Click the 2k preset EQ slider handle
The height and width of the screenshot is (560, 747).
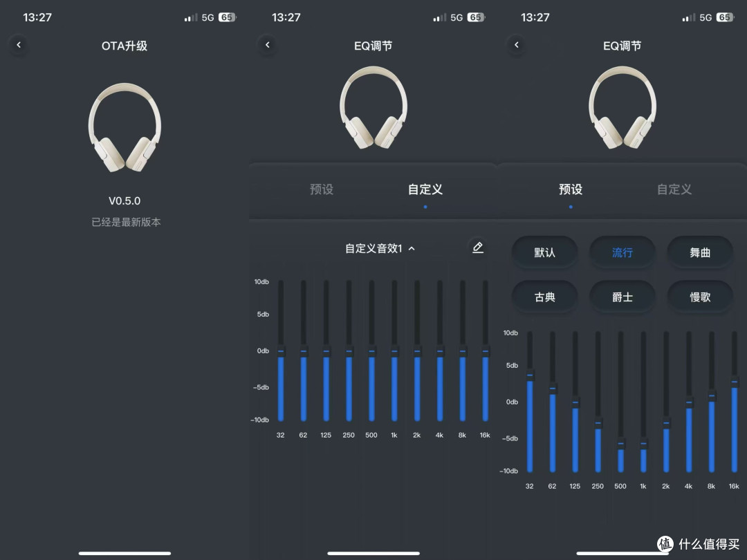pyautogui.click(x=667, y=423)
